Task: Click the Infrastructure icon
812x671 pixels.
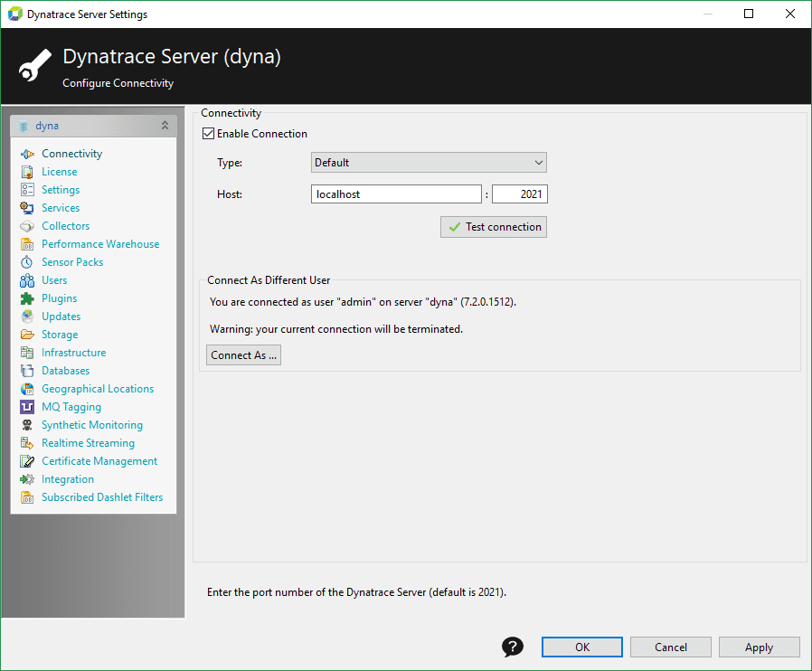Action: (27, 353)
